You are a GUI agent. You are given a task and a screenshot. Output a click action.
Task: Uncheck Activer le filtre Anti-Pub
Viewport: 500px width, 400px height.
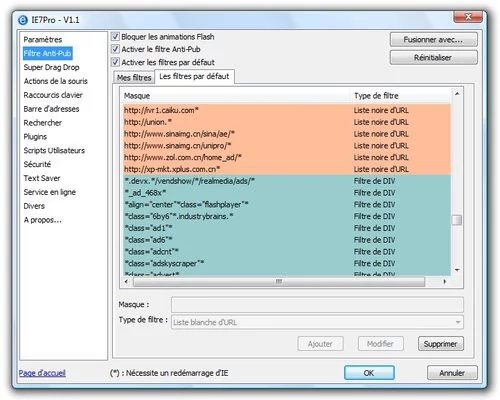point(115,49)
